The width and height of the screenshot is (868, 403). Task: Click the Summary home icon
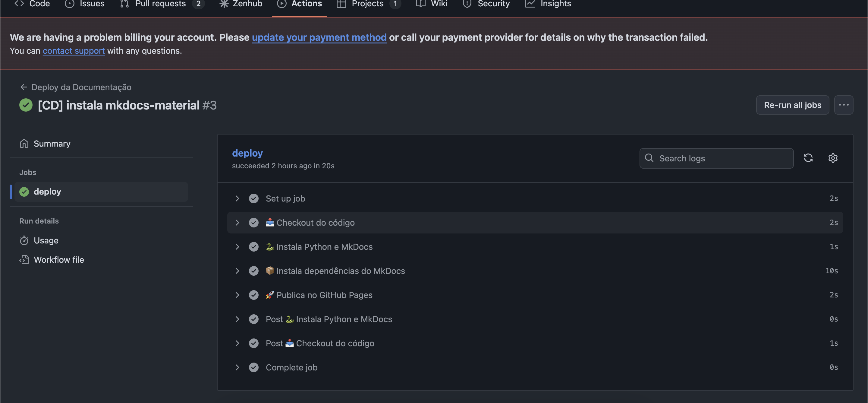24,143
